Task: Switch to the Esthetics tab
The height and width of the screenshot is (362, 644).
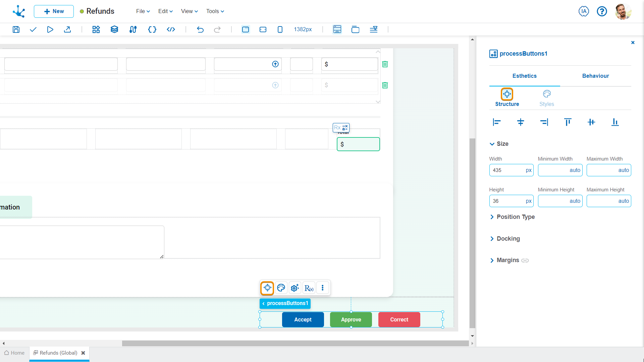Action: pyautogui.click(x=525, y=76)
